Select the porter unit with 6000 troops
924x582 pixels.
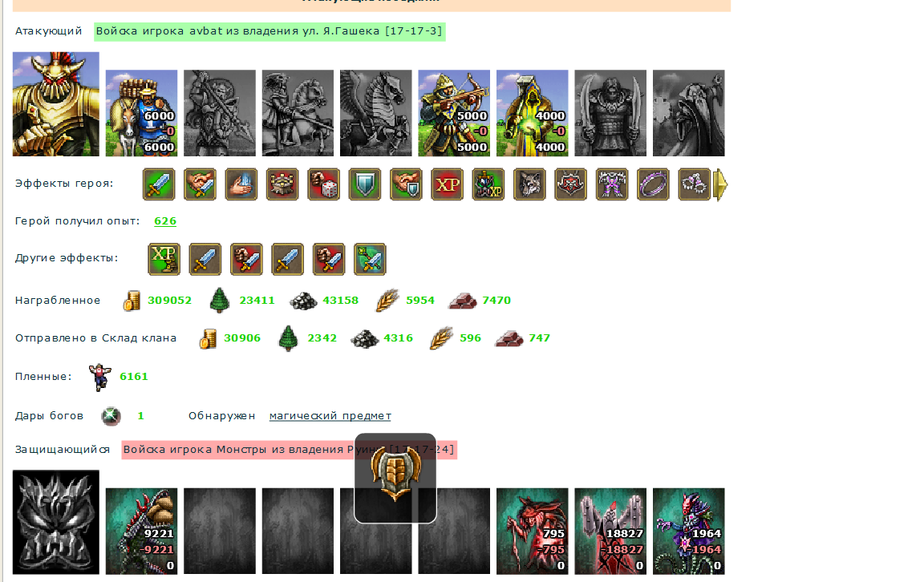(x=141, y=113)
